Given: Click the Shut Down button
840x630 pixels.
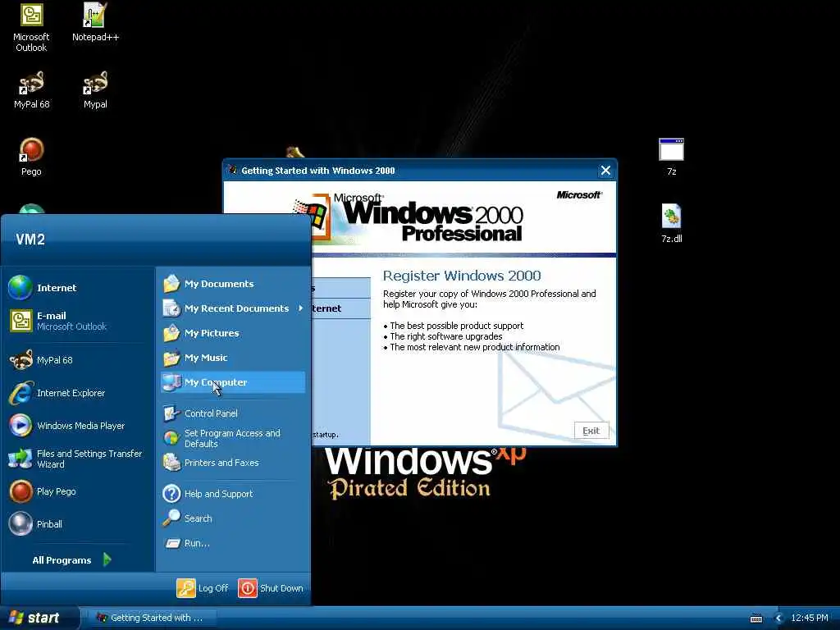Looking at the screenshot, I should (x=271, y=587).
